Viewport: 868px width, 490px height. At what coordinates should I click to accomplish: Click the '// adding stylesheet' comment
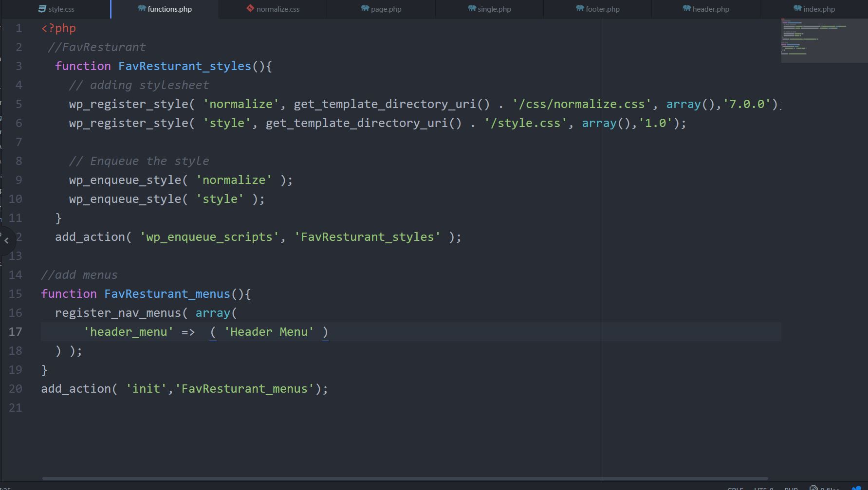139,85
